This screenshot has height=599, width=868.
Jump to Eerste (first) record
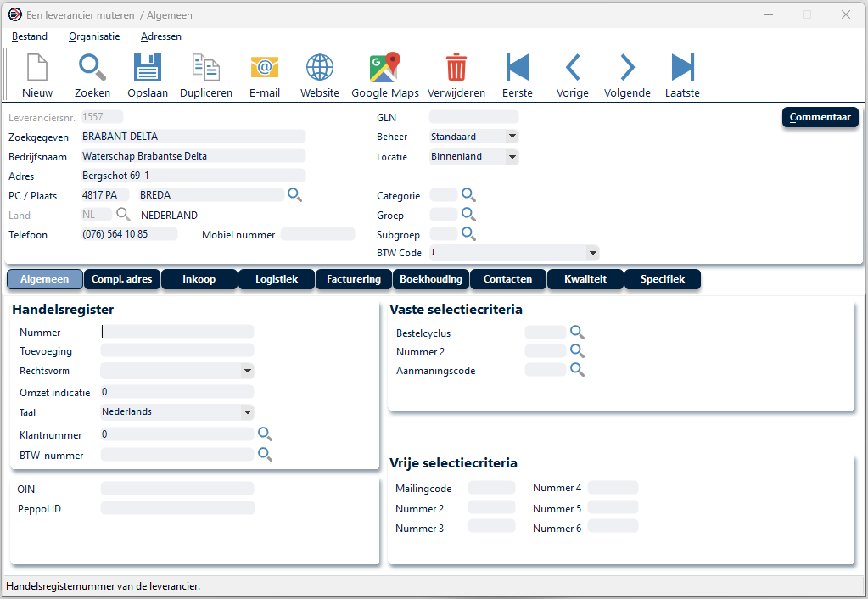[518, 75]
